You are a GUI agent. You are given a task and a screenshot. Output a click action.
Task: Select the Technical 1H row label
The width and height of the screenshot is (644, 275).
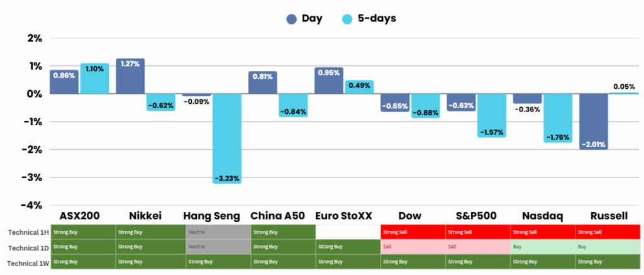click(x=26, y=232)
